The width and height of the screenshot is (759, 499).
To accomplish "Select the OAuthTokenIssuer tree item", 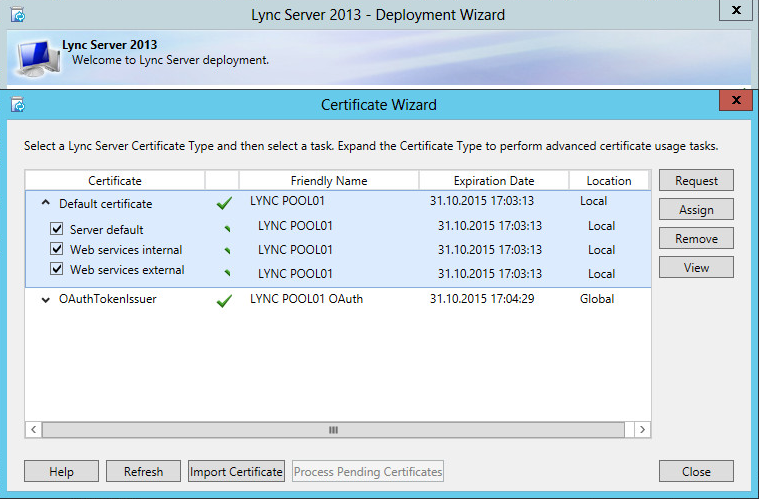I will click(107, 299).
